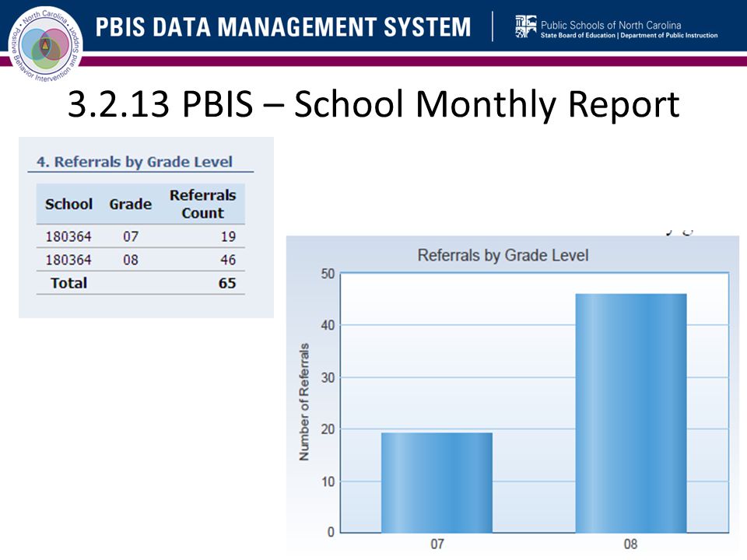747x560 pixels.
Task: Click the referrals count value 46
Action: 228,260
